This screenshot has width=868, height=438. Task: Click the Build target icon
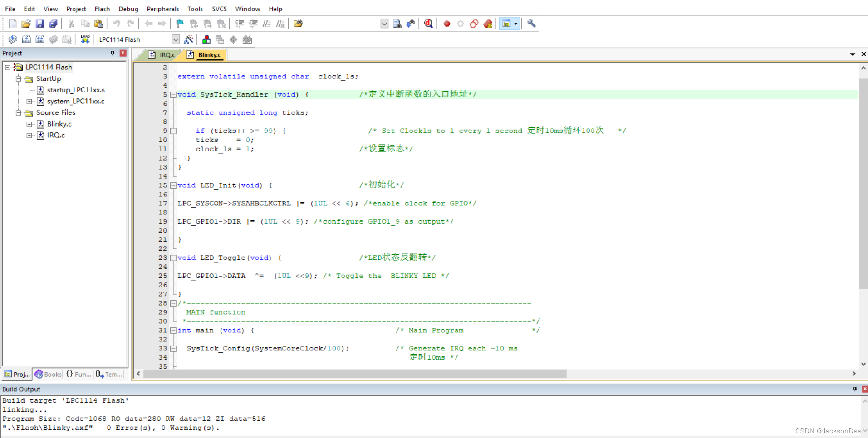click(26, 39)
